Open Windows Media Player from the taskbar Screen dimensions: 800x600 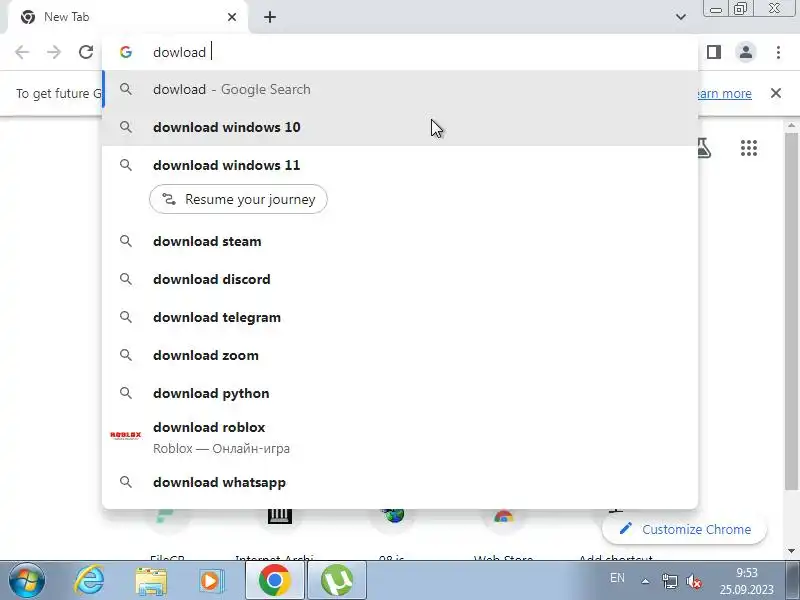click(x=210, y=580)
